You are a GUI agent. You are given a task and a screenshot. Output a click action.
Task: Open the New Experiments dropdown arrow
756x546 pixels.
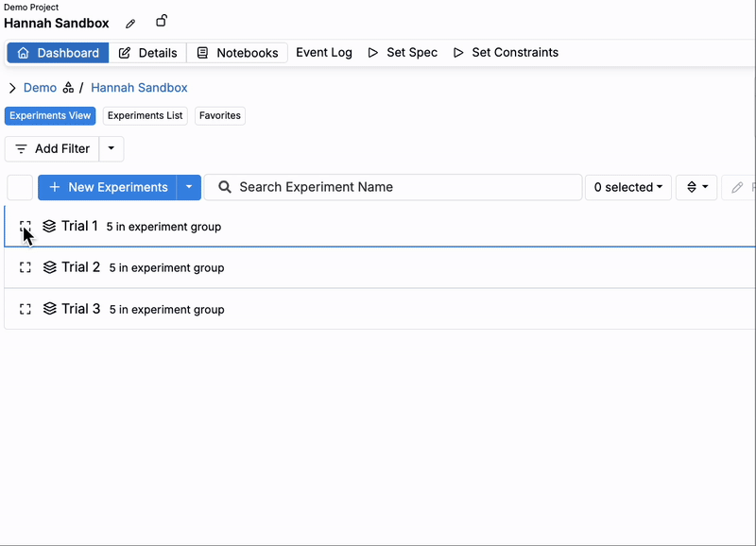(189, 187)
